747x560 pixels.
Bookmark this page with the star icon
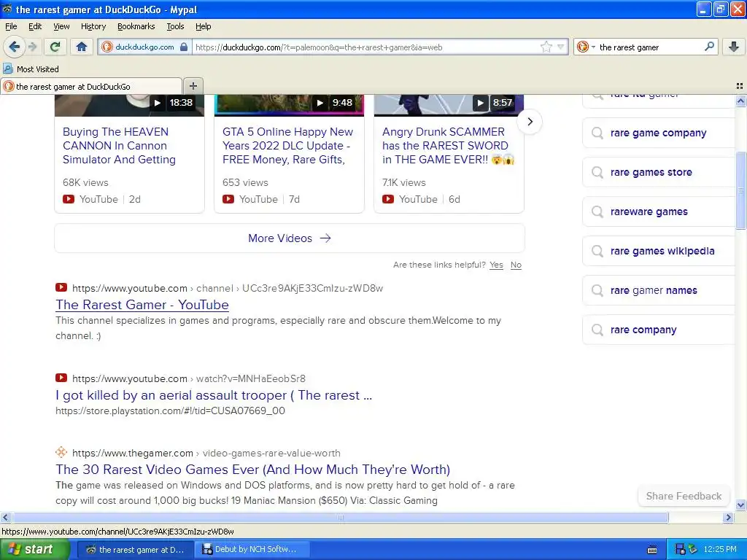546,47
